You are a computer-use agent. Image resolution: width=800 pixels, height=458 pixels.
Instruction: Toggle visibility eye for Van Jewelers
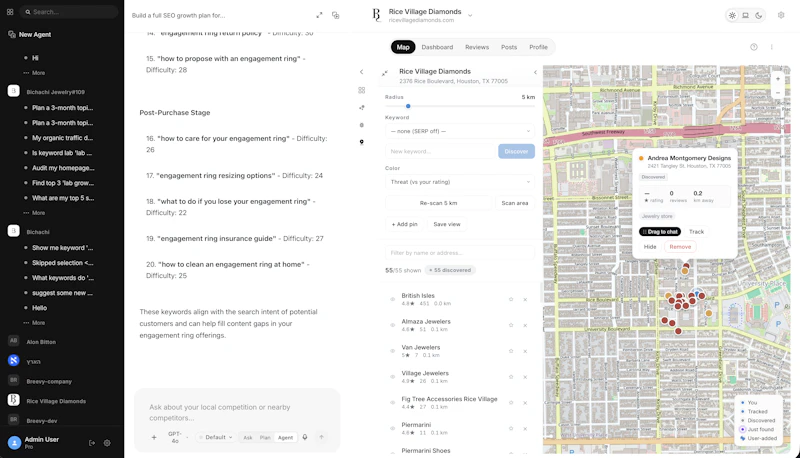[x=392, y=351]
